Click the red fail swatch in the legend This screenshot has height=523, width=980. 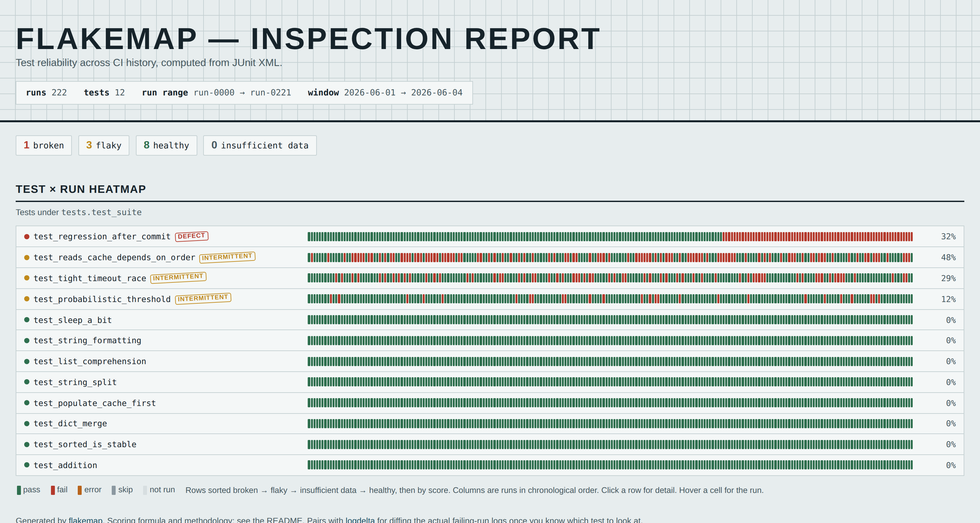[53, 490]
